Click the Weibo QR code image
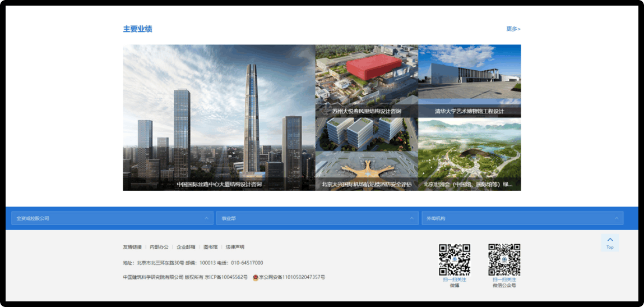Viewport: 644px width, 307px height. point(454,259)
